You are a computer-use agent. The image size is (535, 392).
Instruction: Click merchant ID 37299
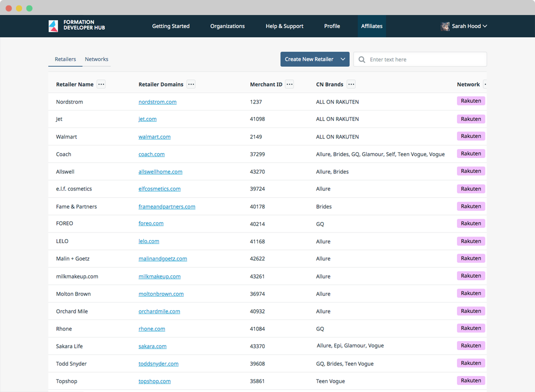257,154
